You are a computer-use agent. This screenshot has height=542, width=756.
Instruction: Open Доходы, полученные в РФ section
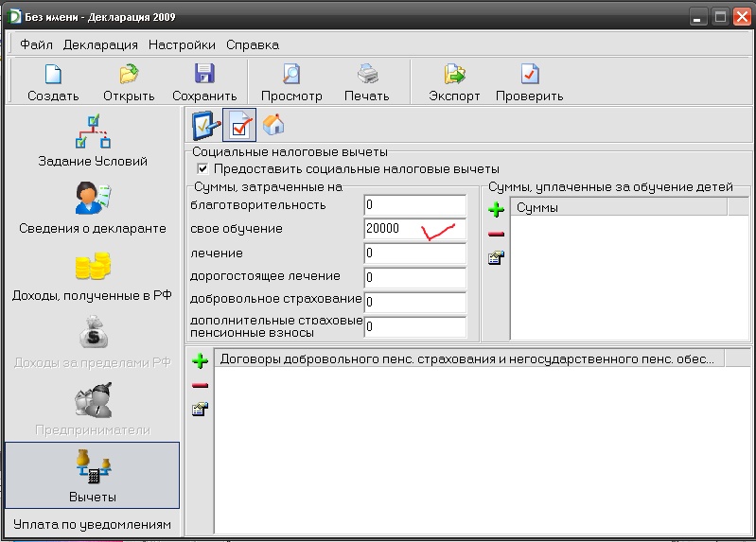coord(93,274)
